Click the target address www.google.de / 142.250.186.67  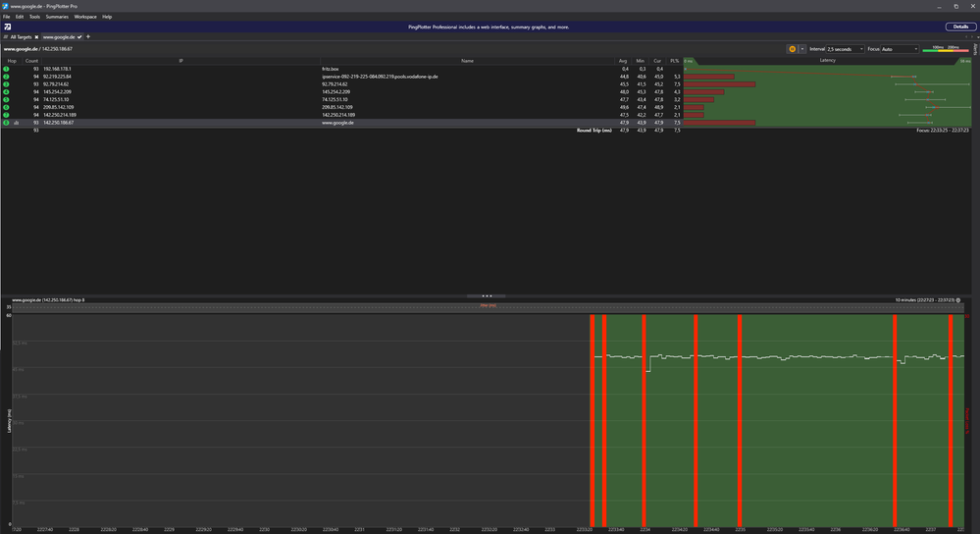(38, 49)
